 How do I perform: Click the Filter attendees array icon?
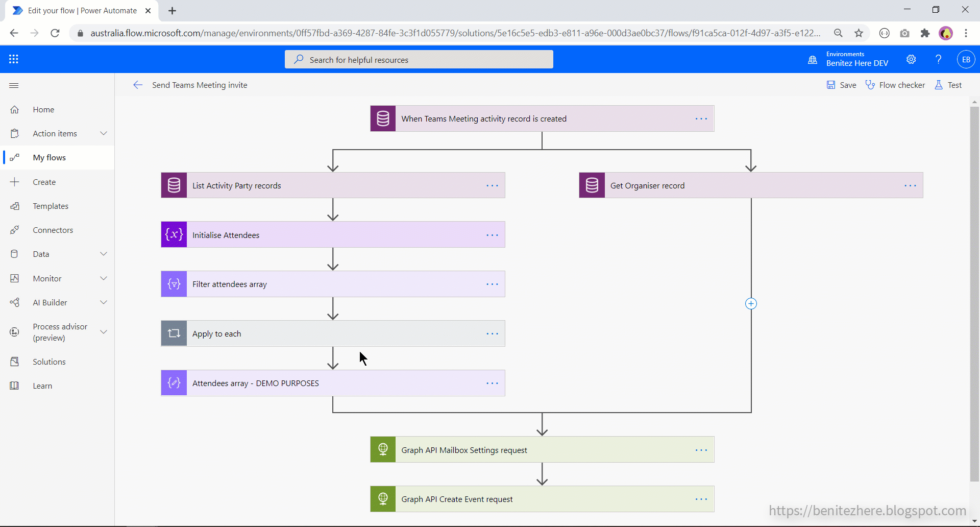[174, 284]
